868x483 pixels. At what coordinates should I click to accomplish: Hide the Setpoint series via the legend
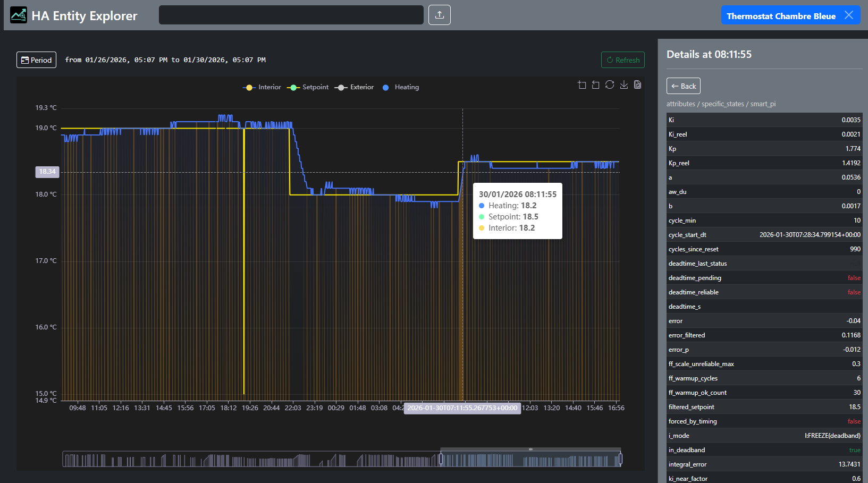point(308,87)
